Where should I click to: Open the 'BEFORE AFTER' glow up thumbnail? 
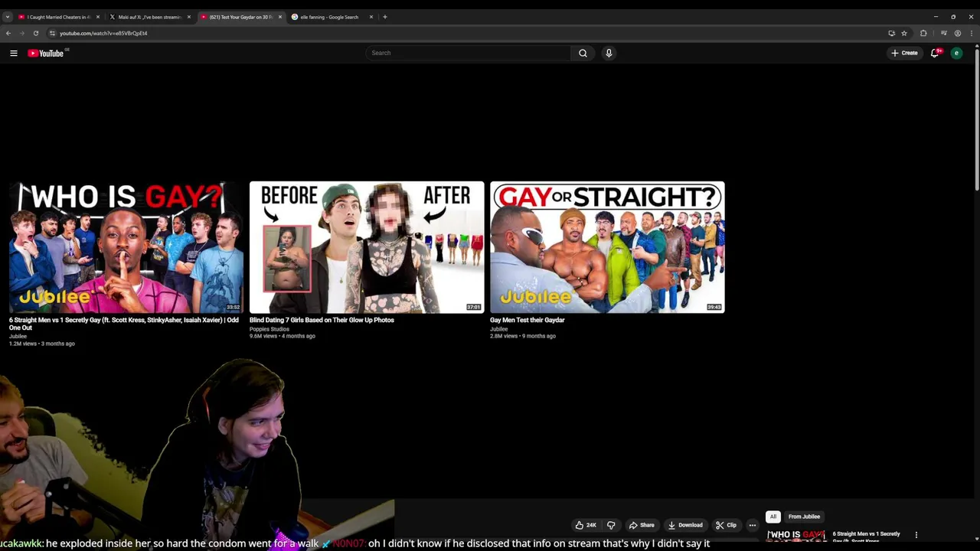click(x=367, y=247)
